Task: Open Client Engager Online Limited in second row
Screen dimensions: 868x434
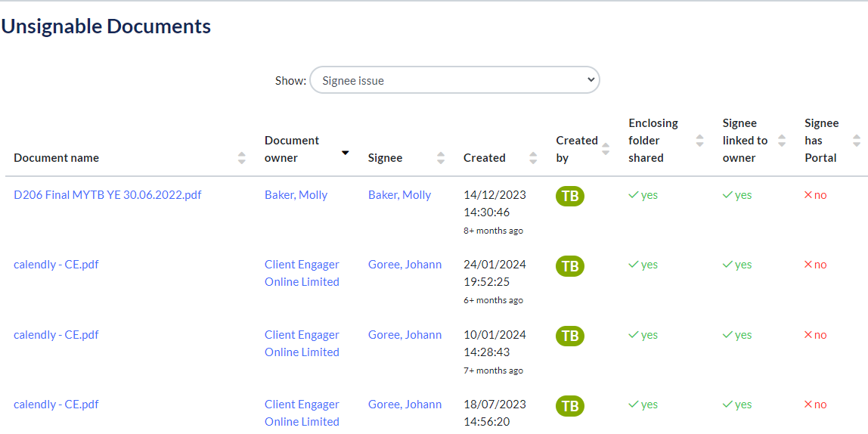Action: point(302,273)
